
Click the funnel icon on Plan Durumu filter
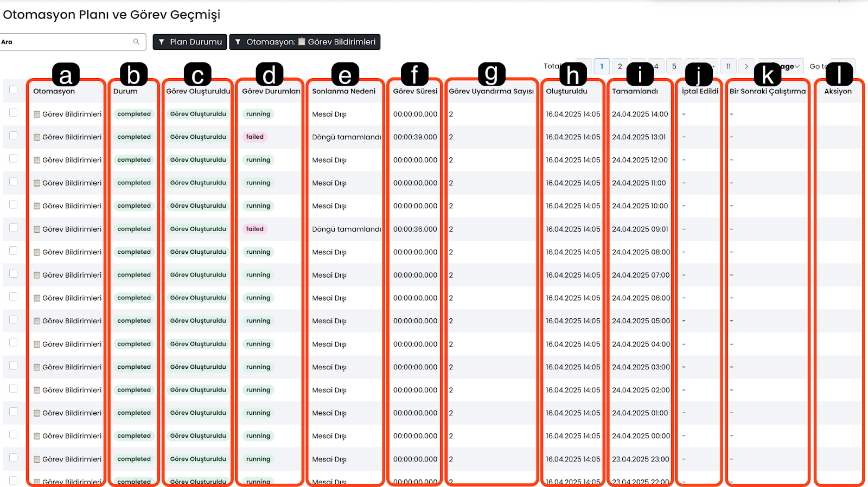tap(162, 42)
